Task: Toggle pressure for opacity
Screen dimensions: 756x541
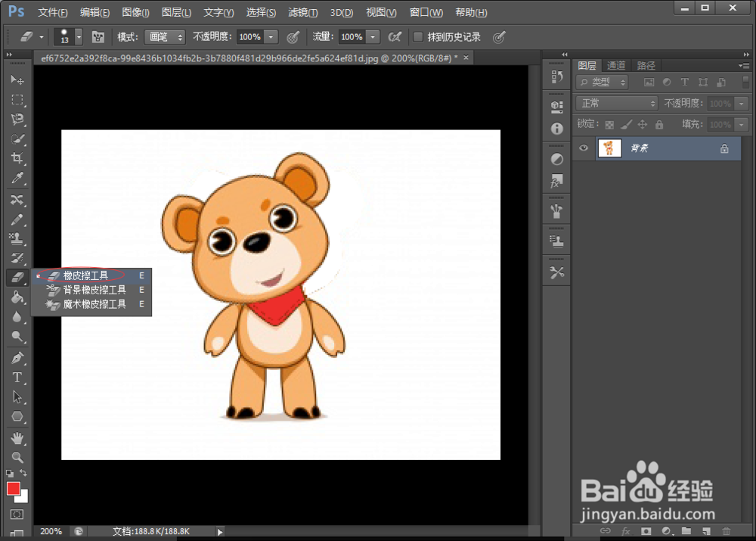Action: pyautogui.click(x=293, y=37)
